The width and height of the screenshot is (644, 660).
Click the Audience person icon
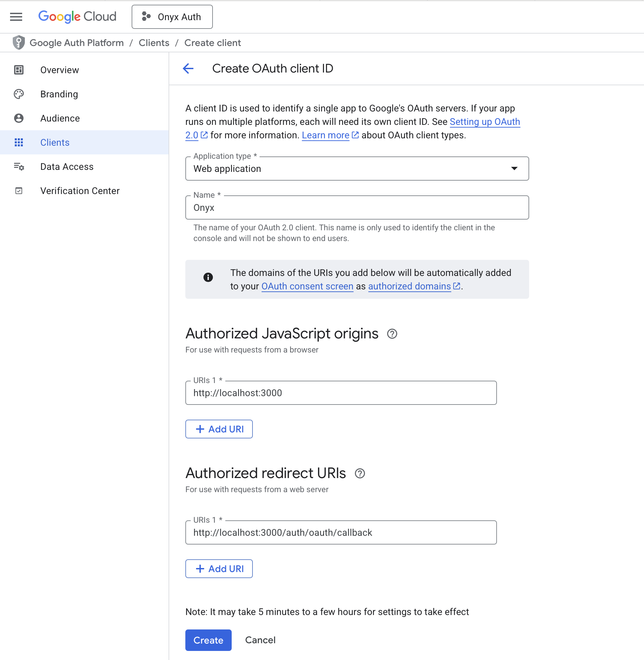click(x=18, y=119)
